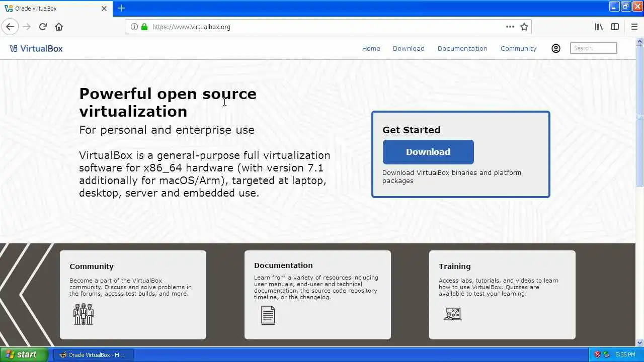
Task: Open the Download navigation link
Action: coord(409,48)
